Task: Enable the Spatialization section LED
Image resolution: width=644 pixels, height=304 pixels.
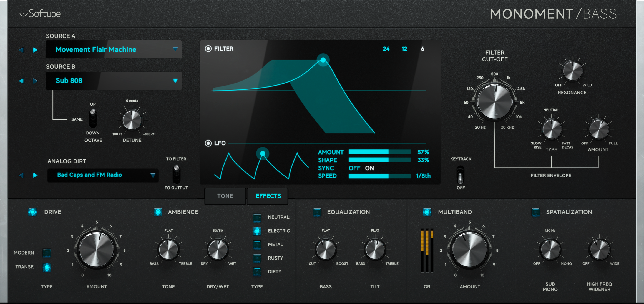Action: tap(535, 212)
